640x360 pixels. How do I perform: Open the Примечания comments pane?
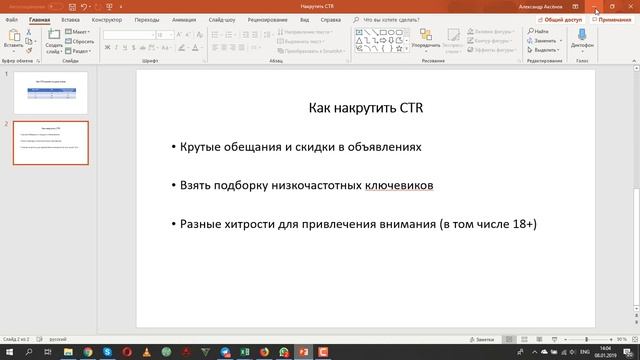pyautogui.click(x=612, y=20)
